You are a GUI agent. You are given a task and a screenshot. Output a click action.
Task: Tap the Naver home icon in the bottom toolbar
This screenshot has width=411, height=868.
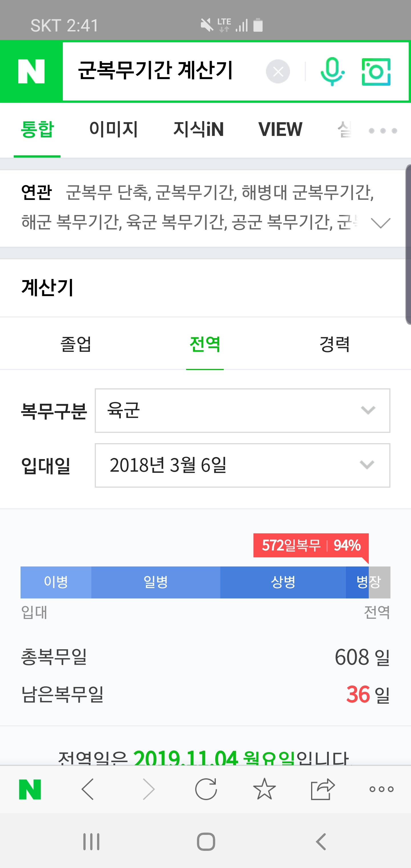click(30, 789)
